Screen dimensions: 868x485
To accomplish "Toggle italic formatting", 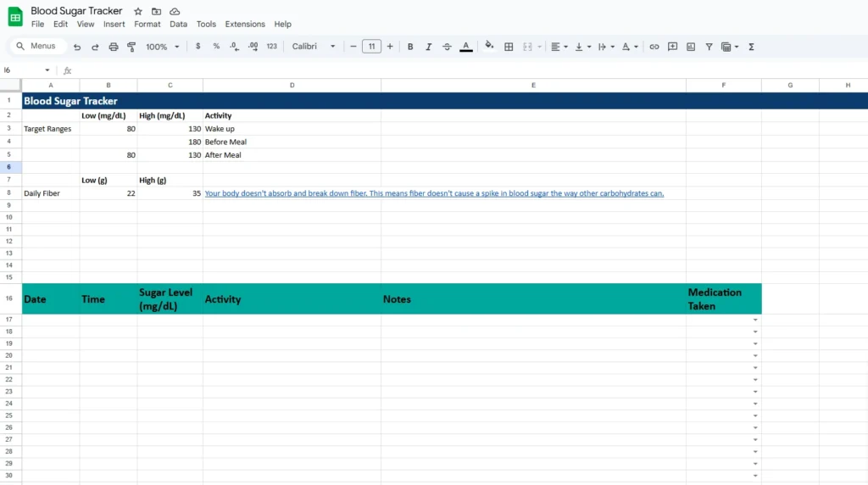I will [428, 47].
